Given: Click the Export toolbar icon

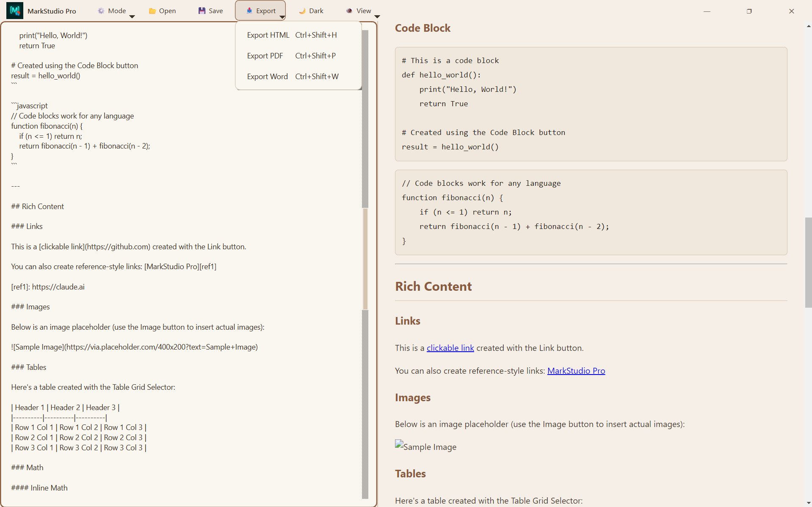Looking at the screenshot, I should pos(249,11).
